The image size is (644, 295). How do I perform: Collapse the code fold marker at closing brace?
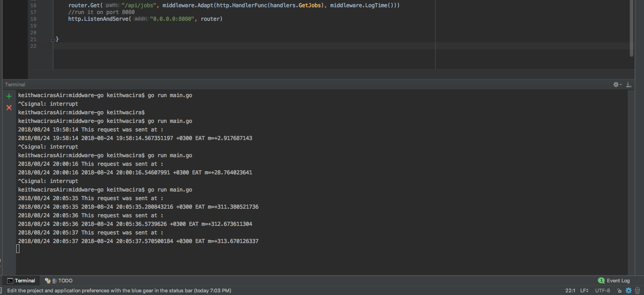pyautogui.click(x=53, y=39)
